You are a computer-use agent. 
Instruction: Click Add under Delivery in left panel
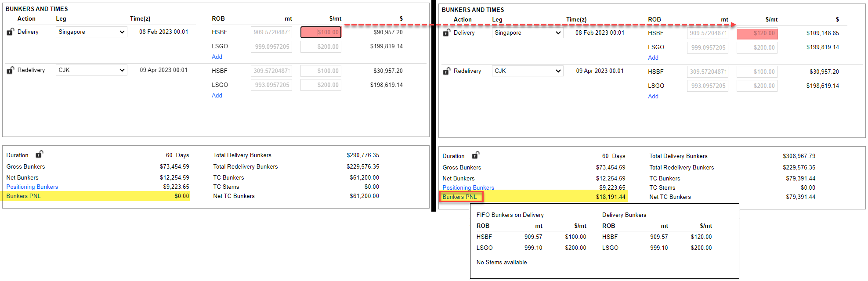point(217,57)
